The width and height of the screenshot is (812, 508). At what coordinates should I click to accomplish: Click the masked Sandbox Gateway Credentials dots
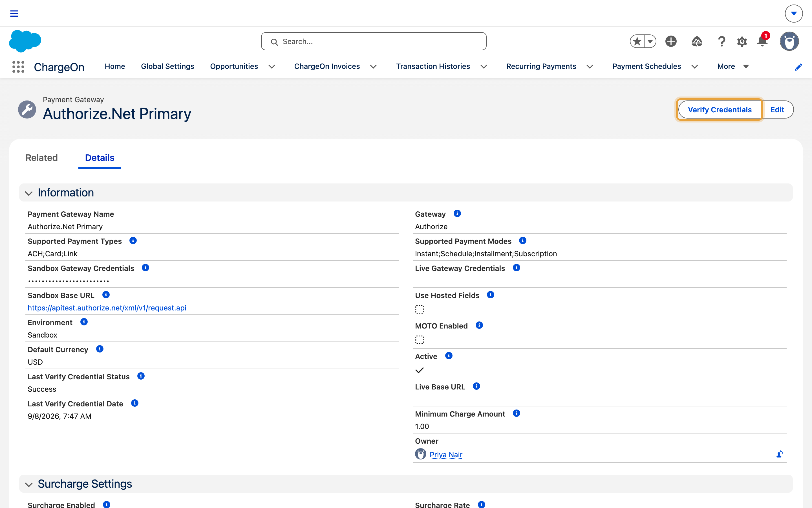tap(69, 281)
